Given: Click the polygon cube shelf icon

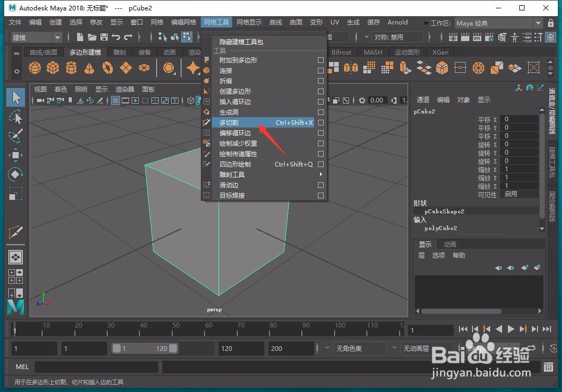Looking at the screenshot, I should coord(53,68).
